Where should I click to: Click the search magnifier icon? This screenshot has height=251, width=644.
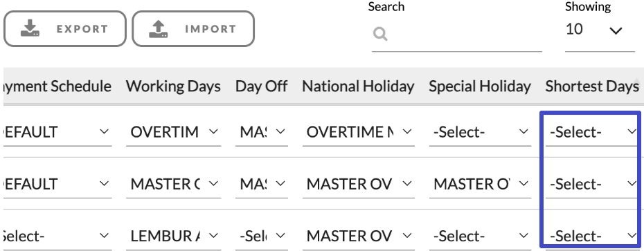coord(380,34)
